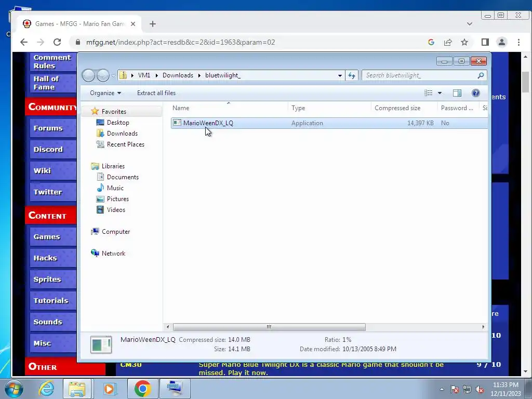The image size is (532, 399).
Task: Expand the arrow after VM1 breadcrumb
Action: pyautogui.click(x=156, y=75)
